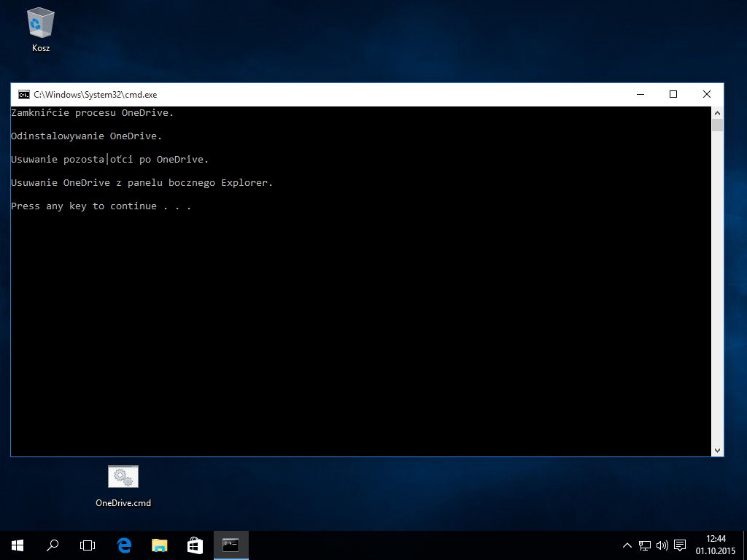This screenshot has height=560, width=747.
Task: Open the network status tray icon
Action: (645, 545)
